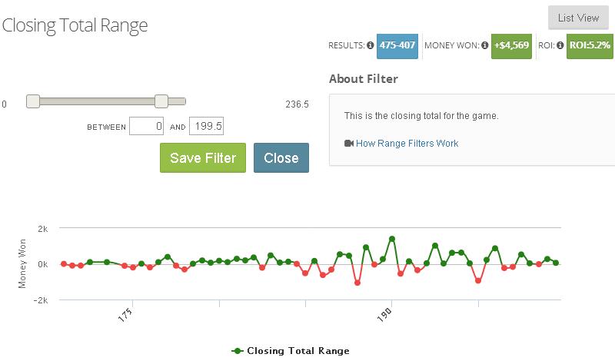The height and width of the screenshot is (364, 615).
Task: Toggle the Closing Total Range legend marker
Action: [238, 351]
